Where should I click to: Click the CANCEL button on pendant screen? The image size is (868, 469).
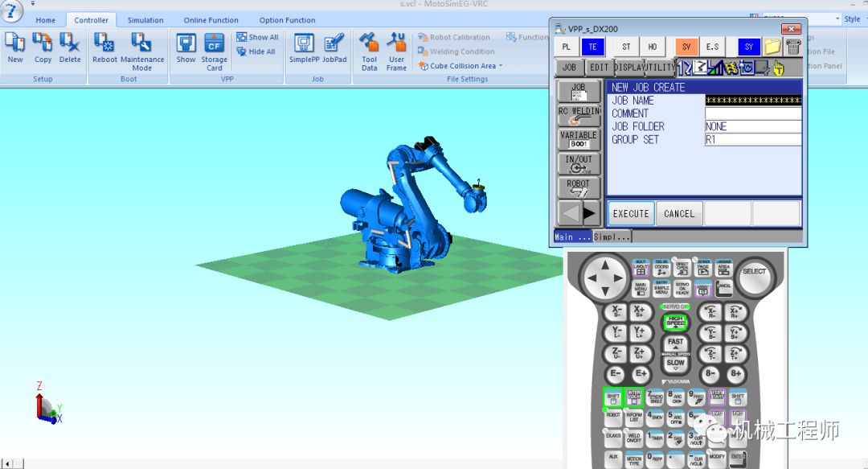(679, 213)
